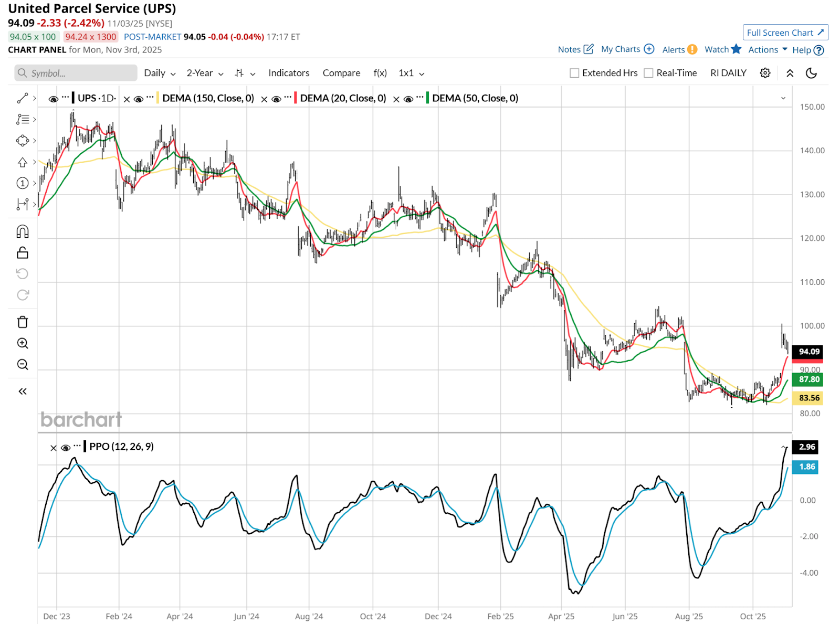Select the price range measure tool
Screen dimensions: 840x624
(23, 204)
